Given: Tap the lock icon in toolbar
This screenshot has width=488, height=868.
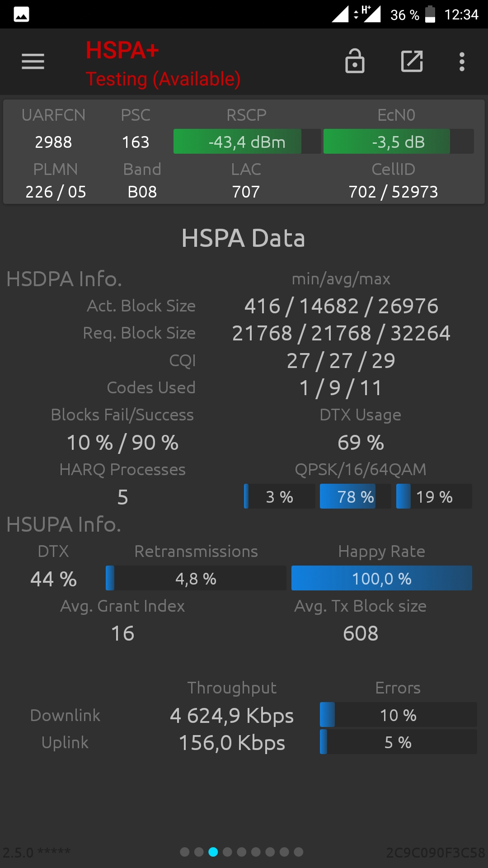Looking at the screenshot, I should point(355,61).
